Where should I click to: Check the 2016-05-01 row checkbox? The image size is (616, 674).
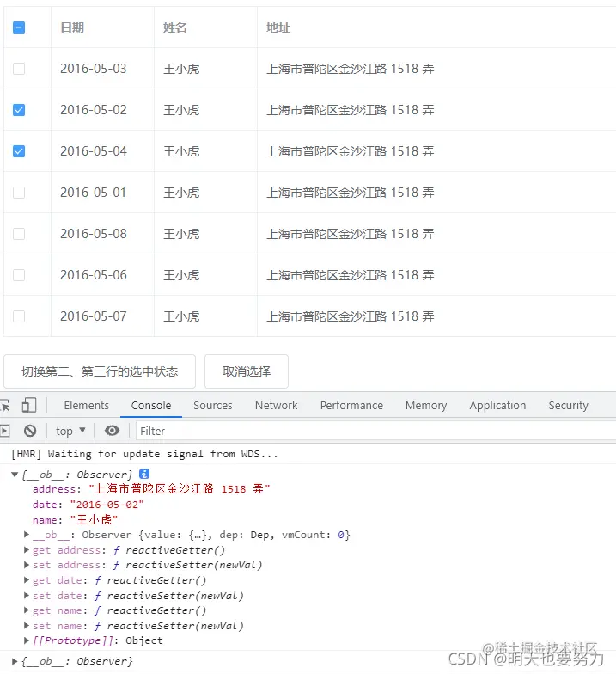(x=19, y=193)
